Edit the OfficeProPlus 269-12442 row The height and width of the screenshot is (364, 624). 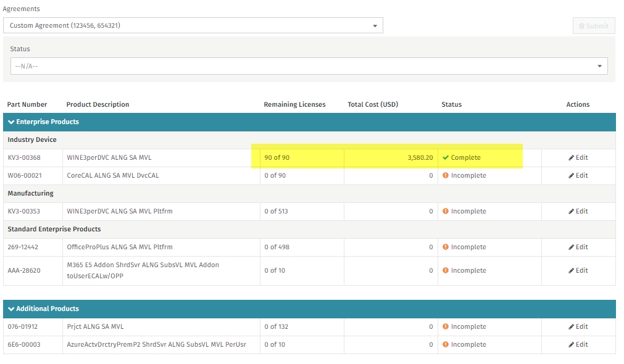click(578, 247)
